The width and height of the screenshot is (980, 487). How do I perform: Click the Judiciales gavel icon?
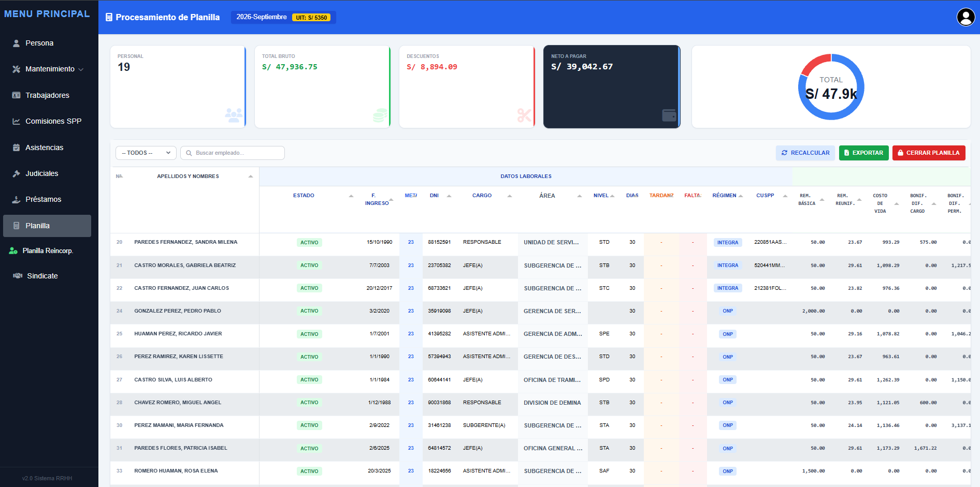click(17, 173)
